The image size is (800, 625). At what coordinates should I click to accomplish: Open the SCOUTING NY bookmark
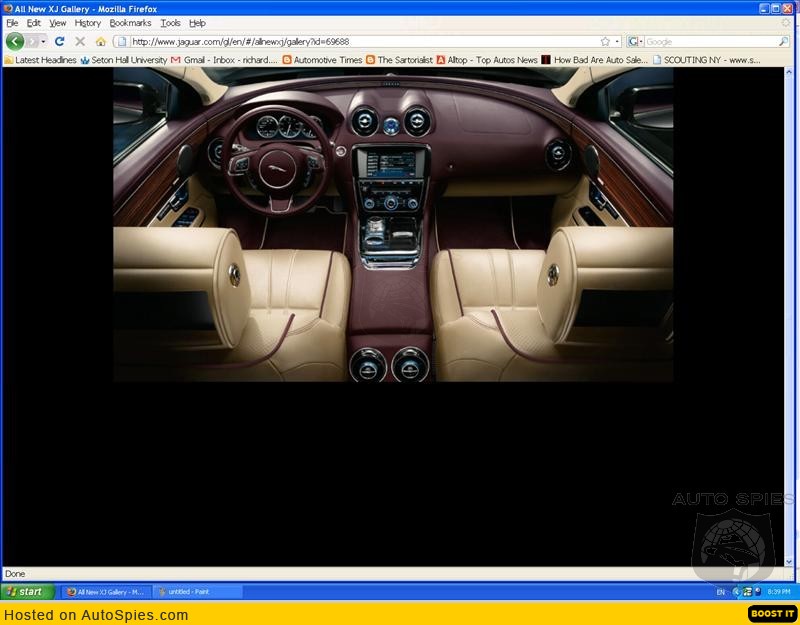click(707, 60)
